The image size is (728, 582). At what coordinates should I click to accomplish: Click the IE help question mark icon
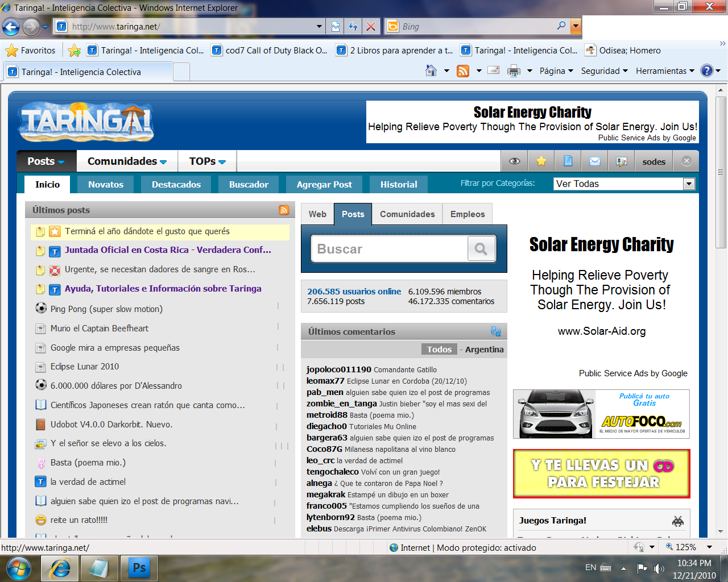[x=706, y=70]
